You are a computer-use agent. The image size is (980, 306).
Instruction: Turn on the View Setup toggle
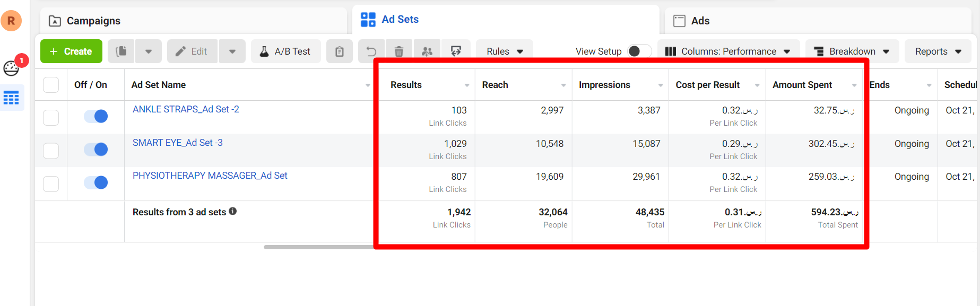coord(639,51)
